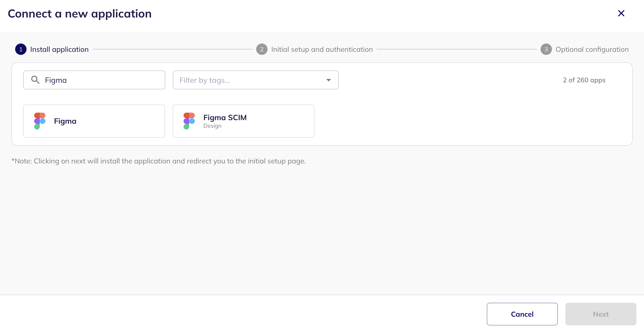Click the note about clicking next
Screen dimensions: 644x333
click(158, 161)
